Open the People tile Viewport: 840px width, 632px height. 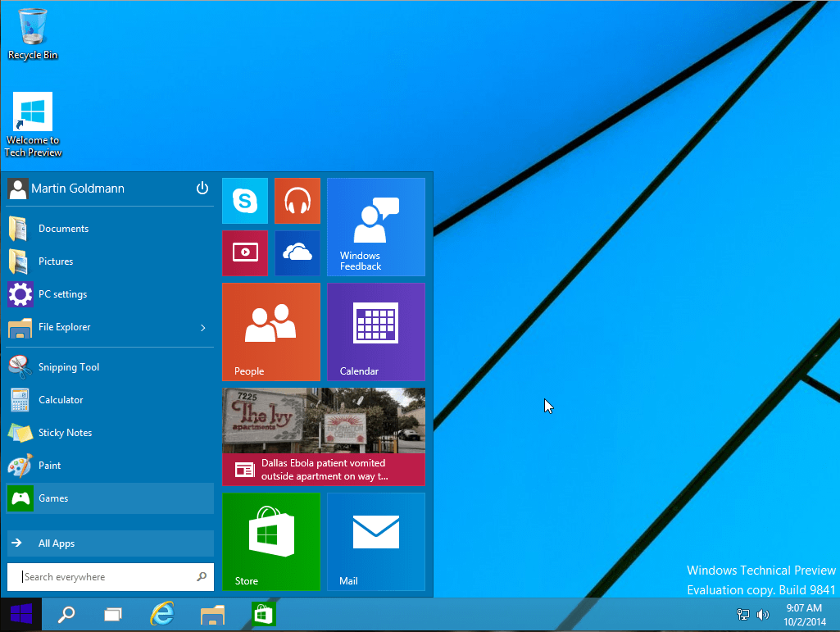click(270, 332)
